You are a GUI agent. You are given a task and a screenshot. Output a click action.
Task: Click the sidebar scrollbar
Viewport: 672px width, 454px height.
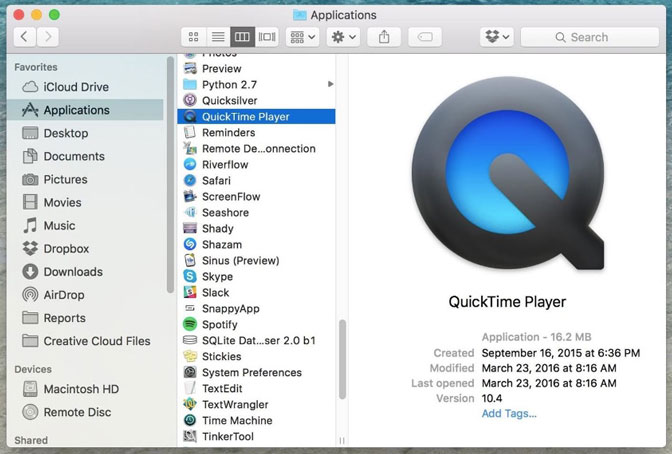170,175
